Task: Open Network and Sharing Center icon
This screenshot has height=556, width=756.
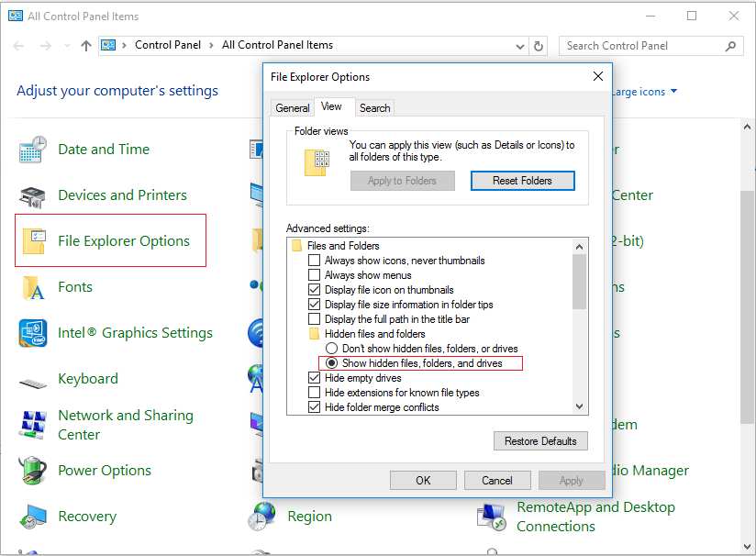Action: pos(33,425)
